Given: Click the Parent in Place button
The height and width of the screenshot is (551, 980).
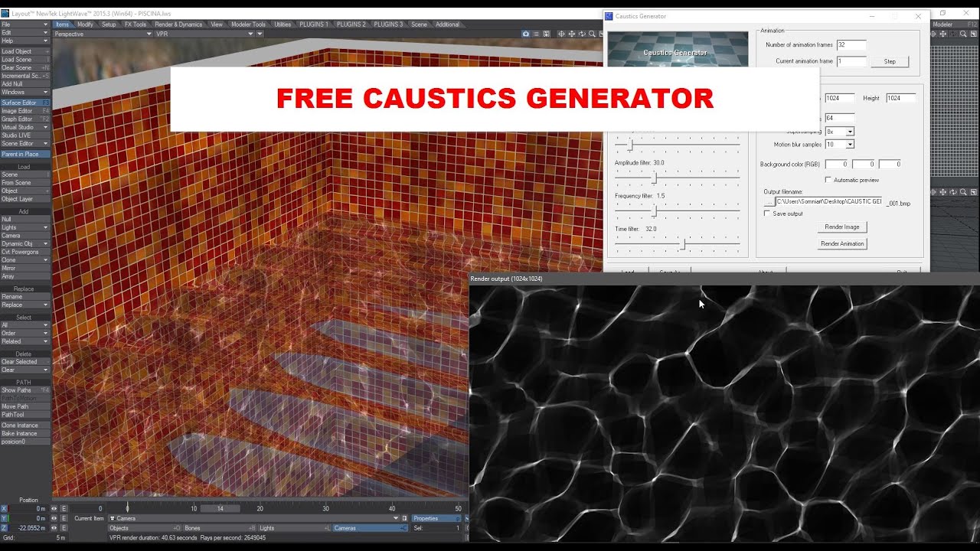Looking at the screenshot, I should coord(25,154).
